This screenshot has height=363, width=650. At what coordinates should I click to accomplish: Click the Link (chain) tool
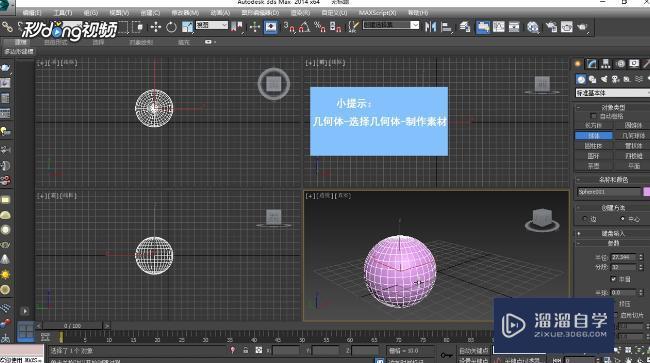pos(7,27)
